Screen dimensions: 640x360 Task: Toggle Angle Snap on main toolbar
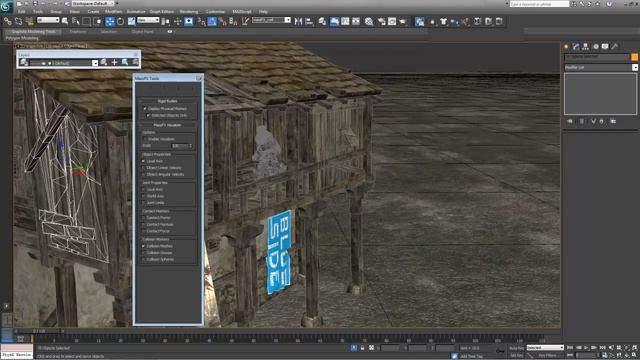[x=212, y=21]
